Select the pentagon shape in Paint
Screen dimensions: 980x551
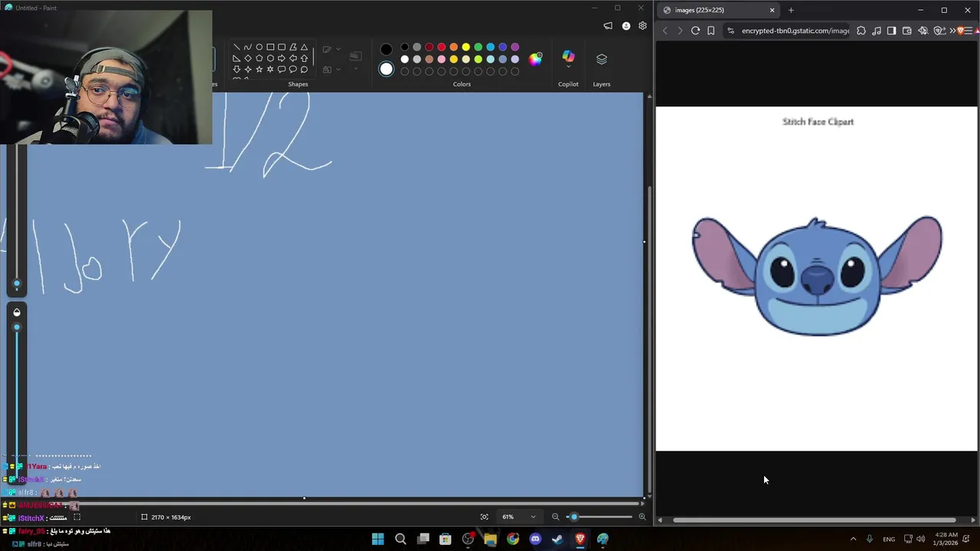tap(259, 58)
